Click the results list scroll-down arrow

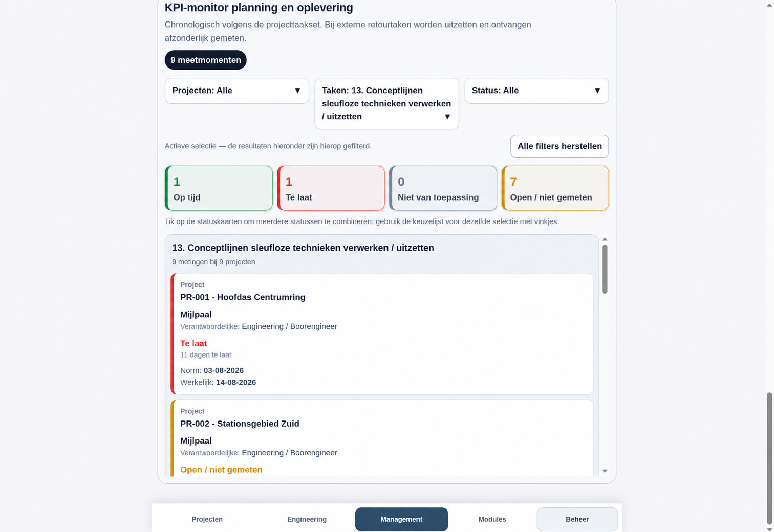click(605, 471)
